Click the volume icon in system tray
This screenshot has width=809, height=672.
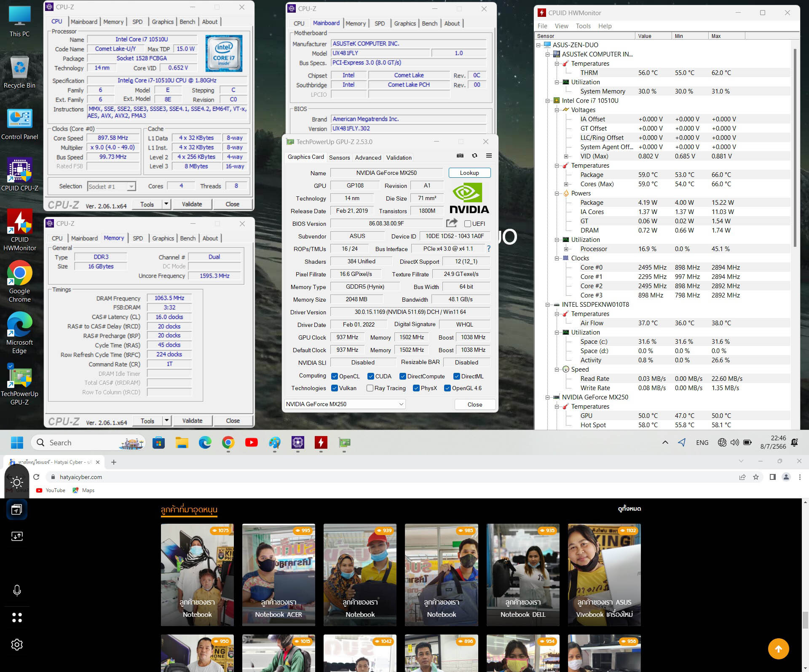point(735,442)
